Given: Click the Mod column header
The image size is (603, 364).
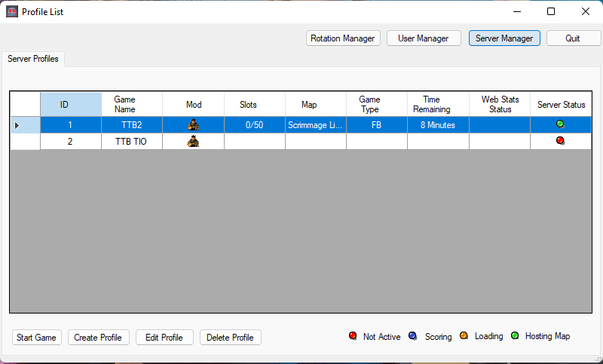Looking at the screenshot, I should coord(194,105).
